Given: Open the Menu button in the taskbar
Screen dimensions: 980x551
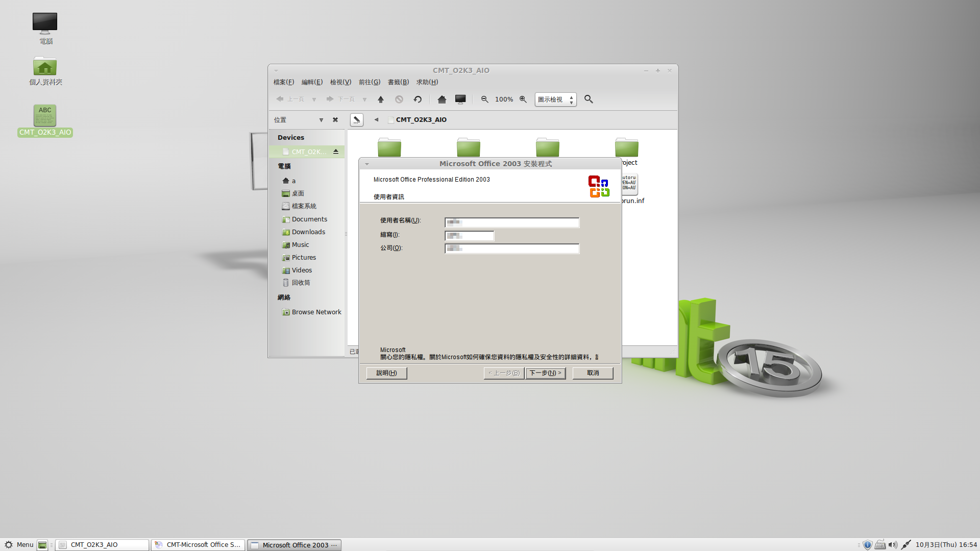Looking at the screenshot, I should [19, 544].
